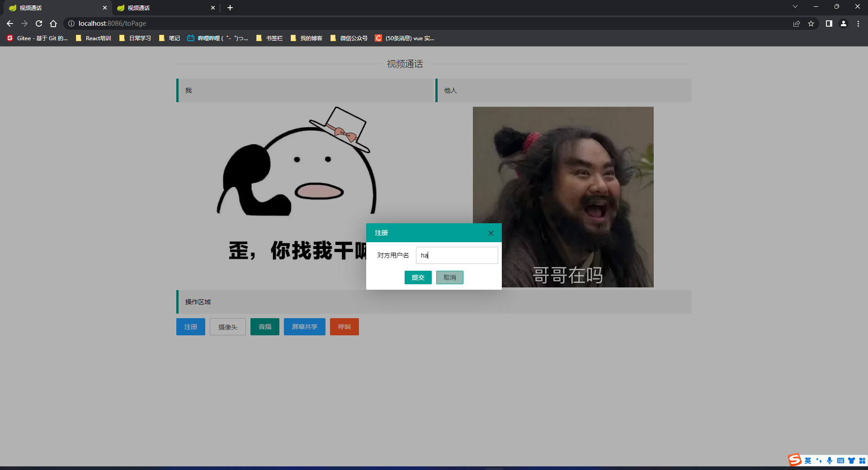
Task: Open the (50条消息) vue bookmark
Action: pyautogui.click(x=405, y=38)
